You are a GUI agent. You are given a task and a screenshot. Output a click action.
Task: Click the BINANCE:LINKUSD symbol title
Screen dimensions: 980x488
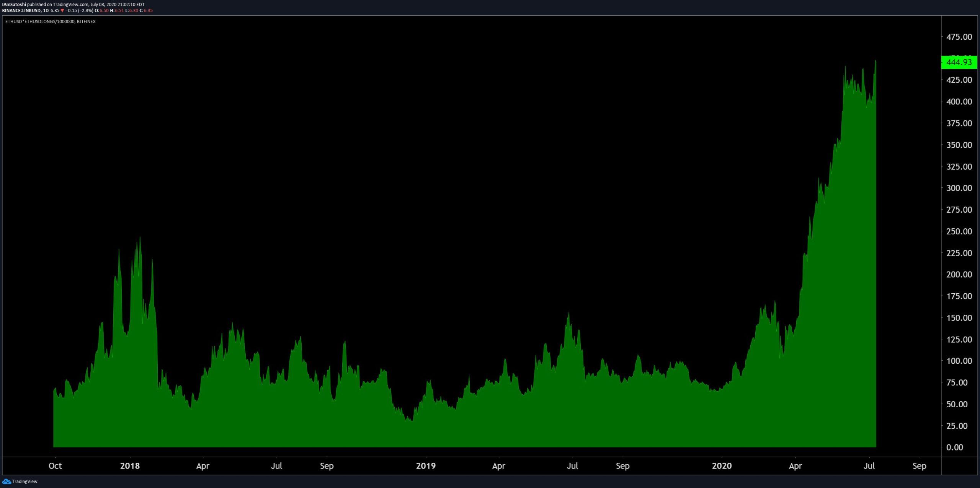click(x=21, y=11)
